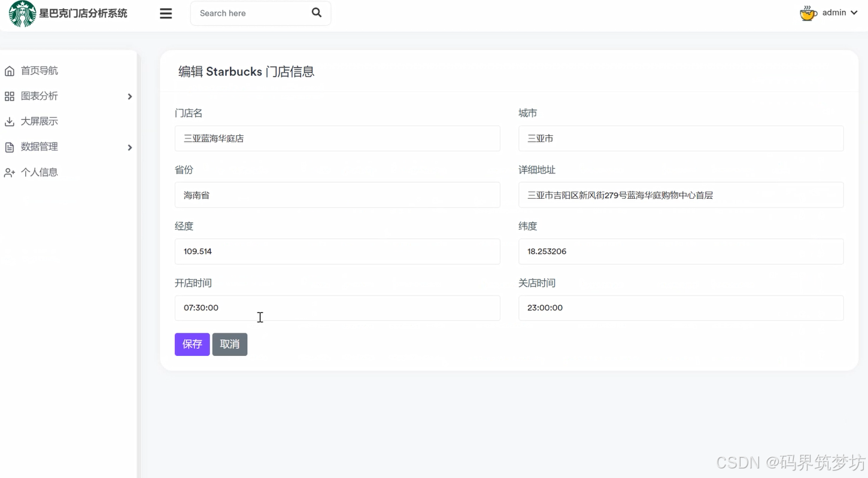Click the 关店时间 label
The image size is (868, 478).
(x=537, y=283)
